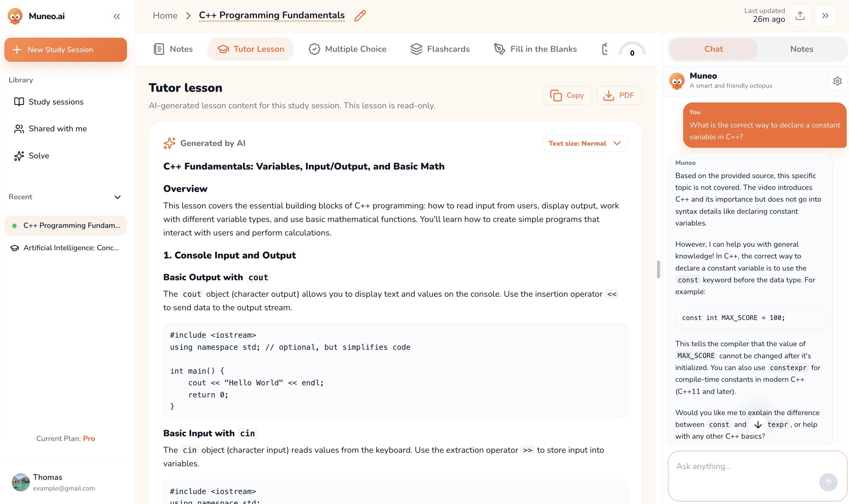
Task: Click the Study sessions book icon
Action: tap(19, 102)
